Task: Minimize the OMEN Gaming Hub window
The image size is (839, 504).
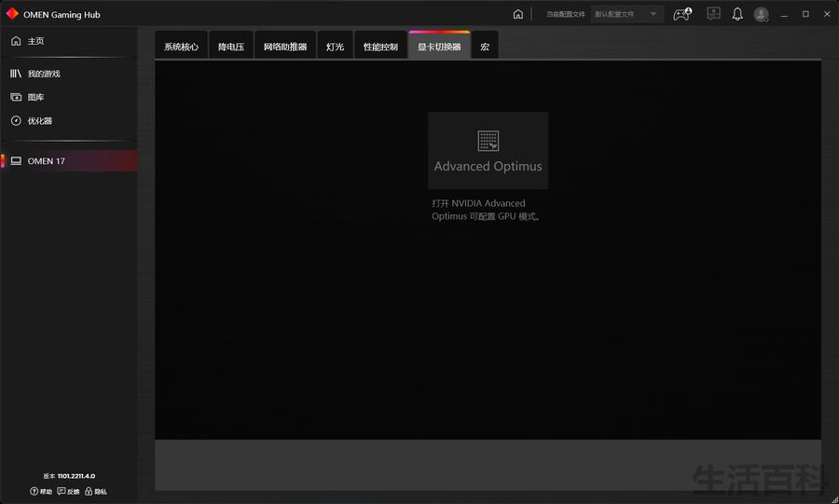Action: (x=784, y=14)
